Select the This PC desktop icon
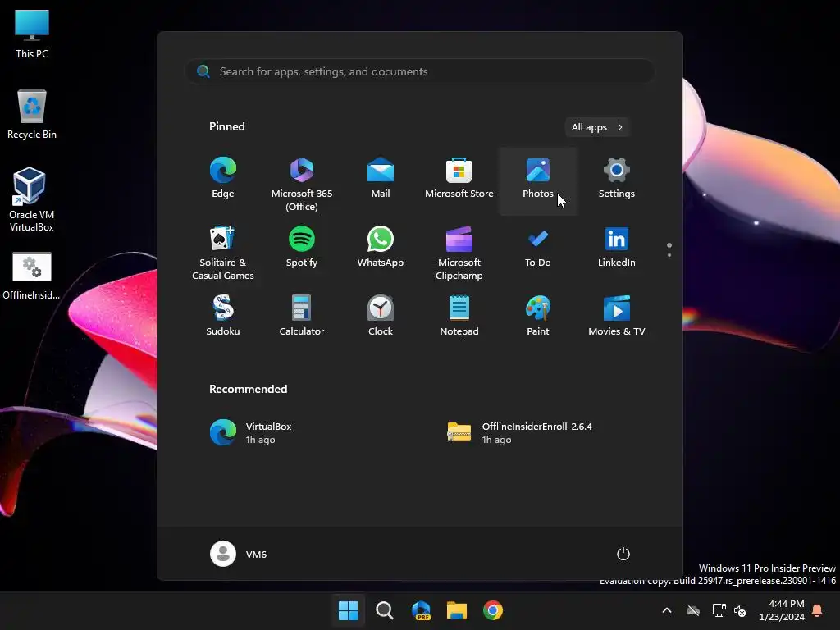840x630 pixels. [32, 34]
